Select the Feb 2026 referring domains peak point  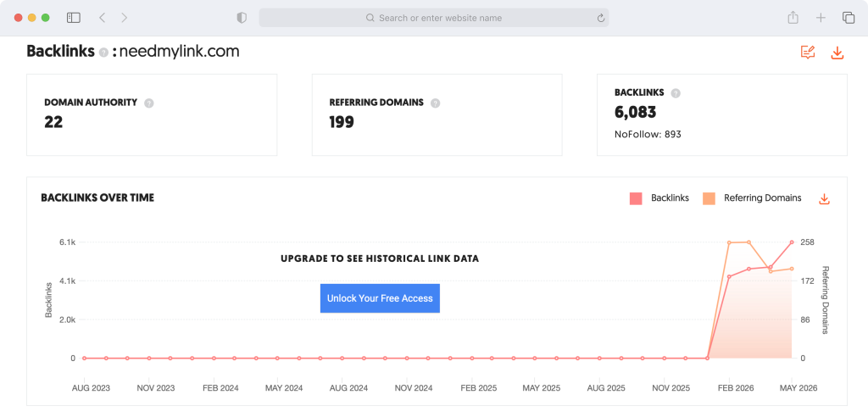pyautogui.click(x=729, y=242)
